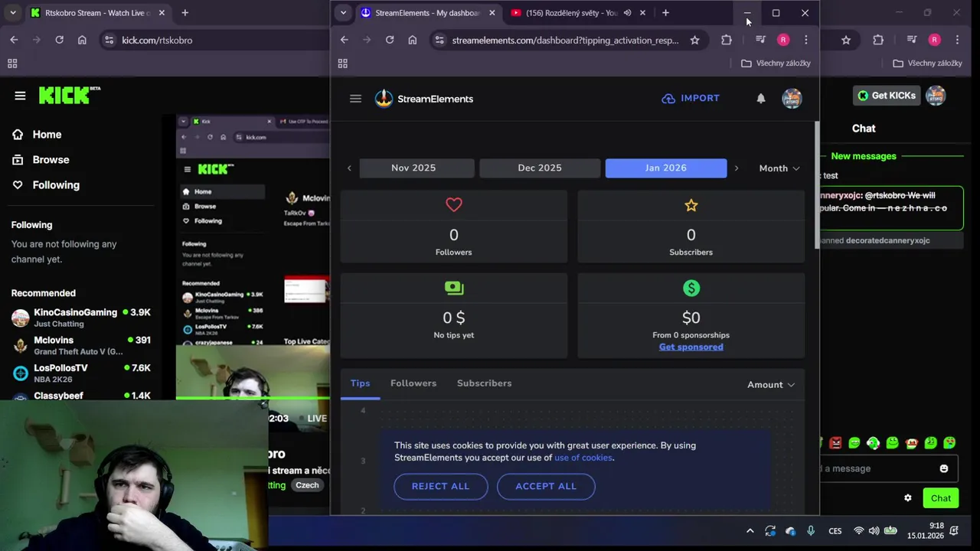
Task: Open StreamElements notifications bell
Action: point(761,99)
